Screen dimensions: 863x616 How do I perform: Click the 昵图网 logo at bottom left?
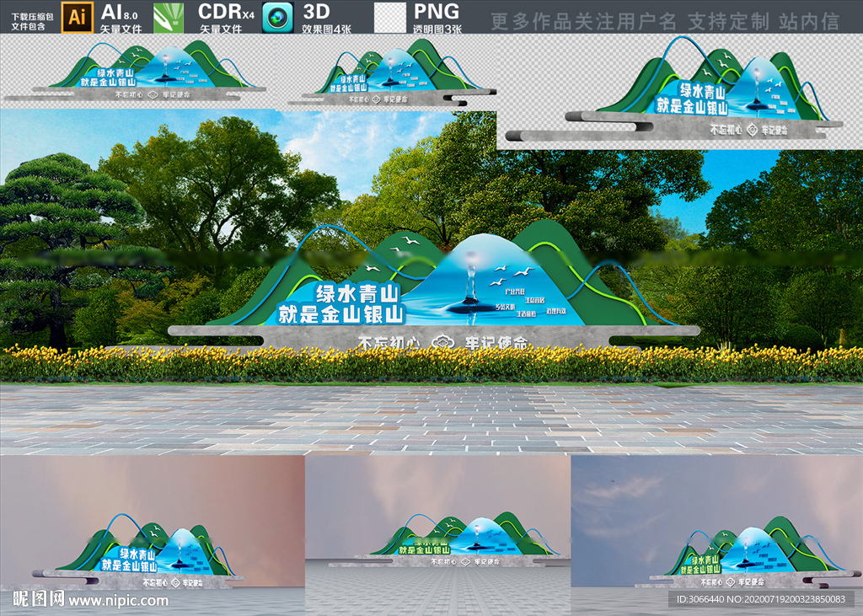(x=37, y=600)
